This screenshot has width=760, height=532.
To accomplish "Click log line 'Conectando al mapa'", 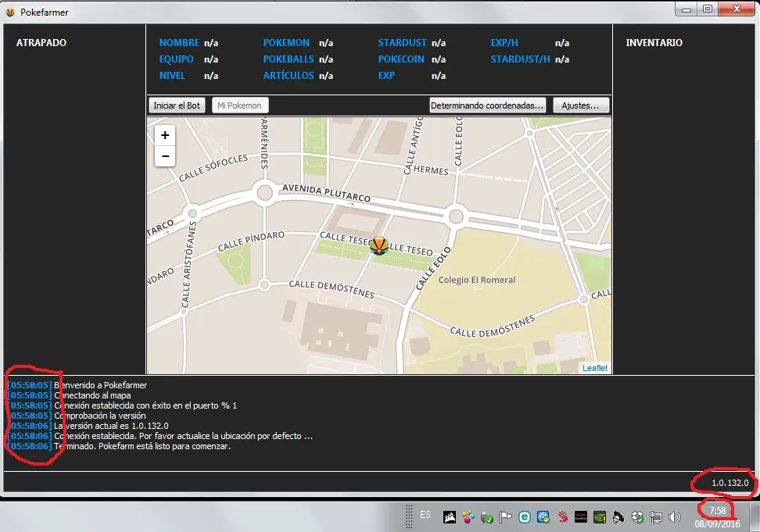I will (92, 395).
